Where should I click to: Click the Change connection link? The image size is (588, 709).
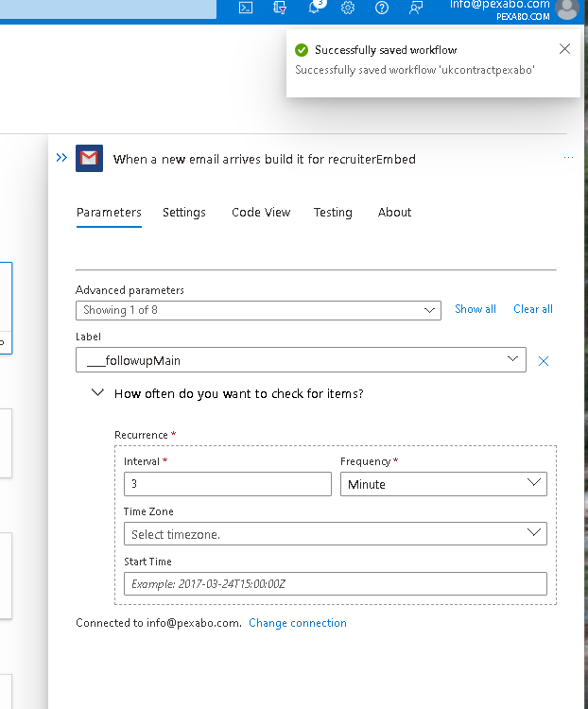pyautogui.click(x=298, y=623)
